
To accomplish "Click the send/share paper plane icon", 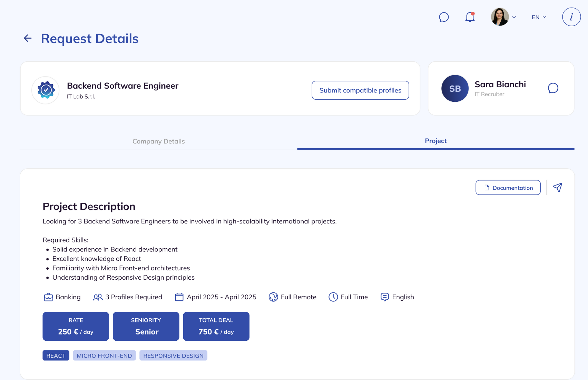I will pos(558,188).
